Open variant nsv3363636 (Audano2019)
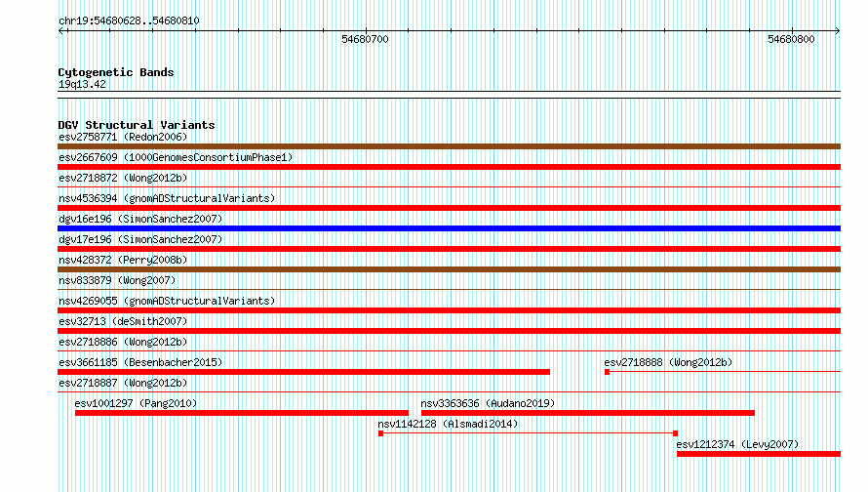This screenshot has width=868, height=492. pos(488,403)
